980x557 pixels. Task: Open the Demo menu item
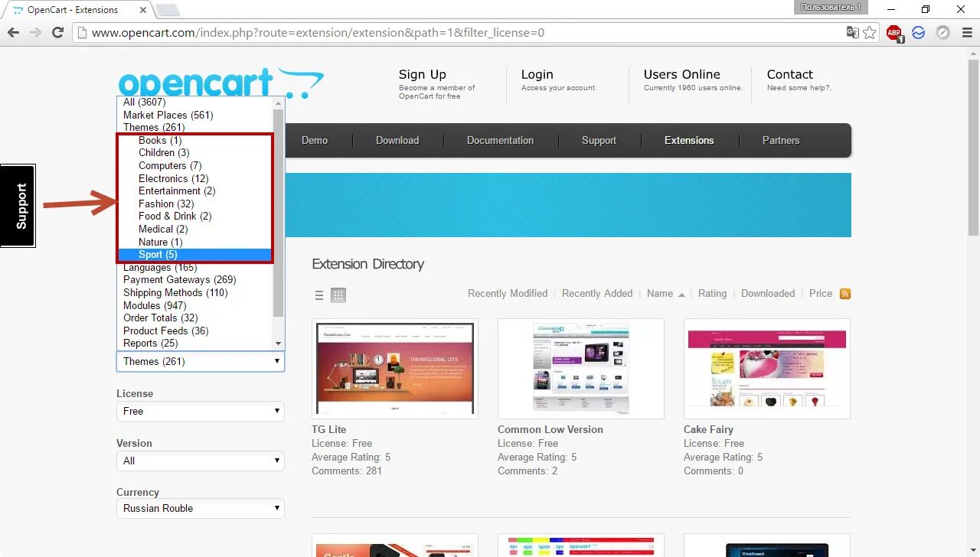315,140
